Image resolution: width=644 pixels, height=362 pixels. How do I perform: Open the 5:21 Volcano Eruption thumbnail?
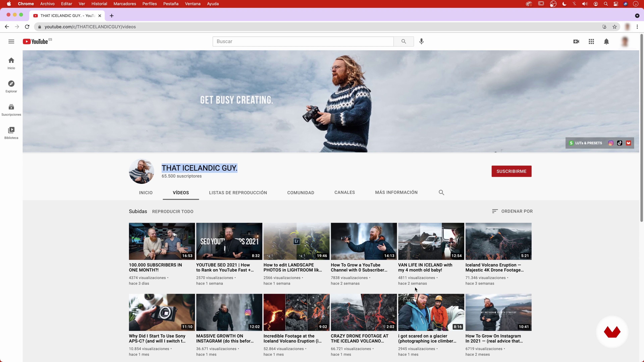(x=498, y=241)
